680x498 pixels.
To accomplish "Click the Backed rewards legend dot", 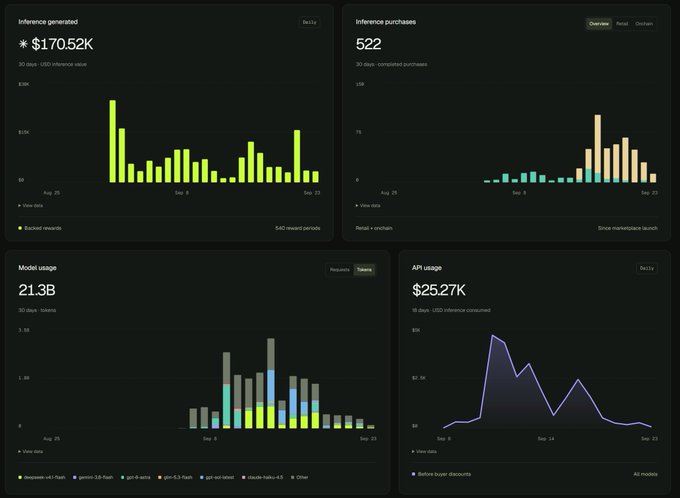I will tap(20, 228).
